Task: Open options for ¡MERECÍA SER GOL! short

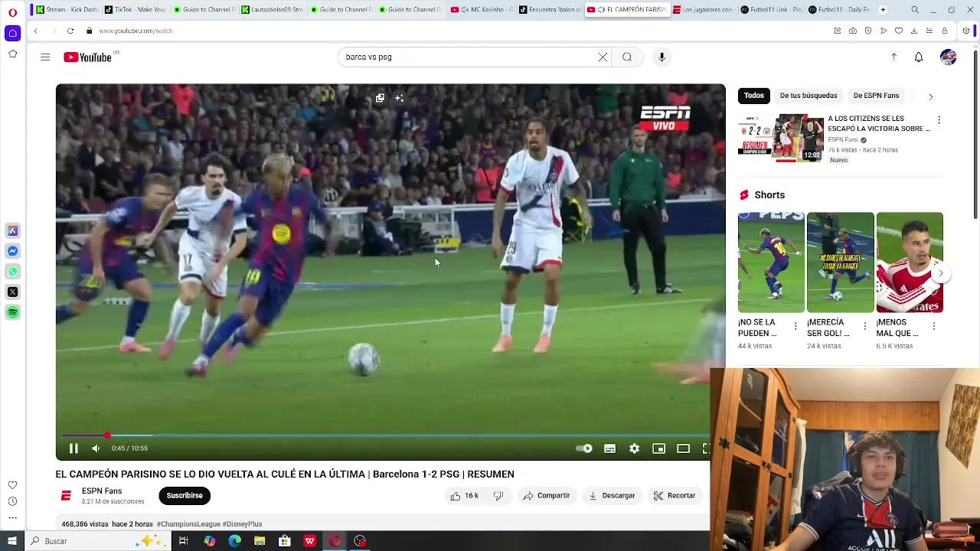Action: (865, 327)
